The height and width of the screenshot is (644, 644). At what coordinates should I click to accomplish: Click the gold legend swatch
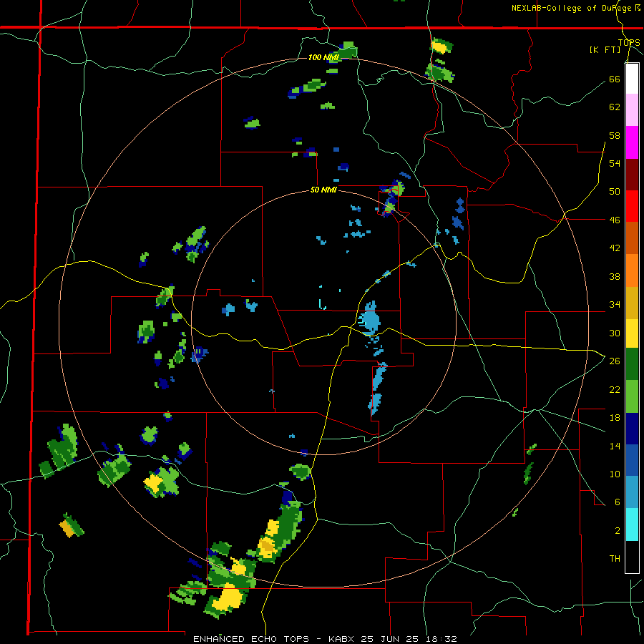[632, 303]
